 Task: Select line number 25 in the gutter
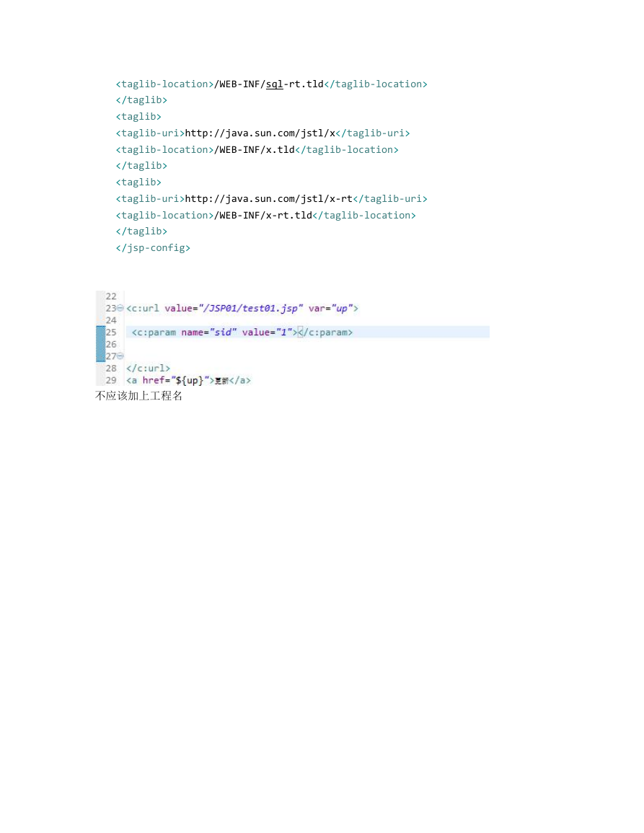click(x=110, y=332)
